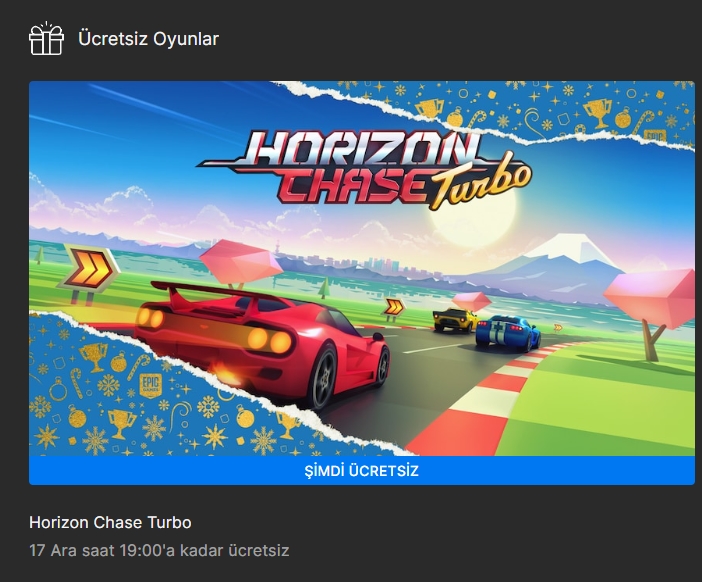Click the small double-arrow sign near yellow car
The image size is (702, 582).
[x=394, y=309]
